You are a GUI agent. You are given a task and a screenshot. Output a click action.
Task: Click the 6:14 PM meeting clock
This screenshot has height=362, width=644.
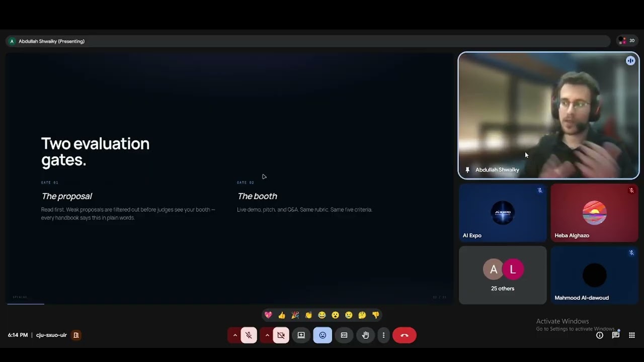18,335
